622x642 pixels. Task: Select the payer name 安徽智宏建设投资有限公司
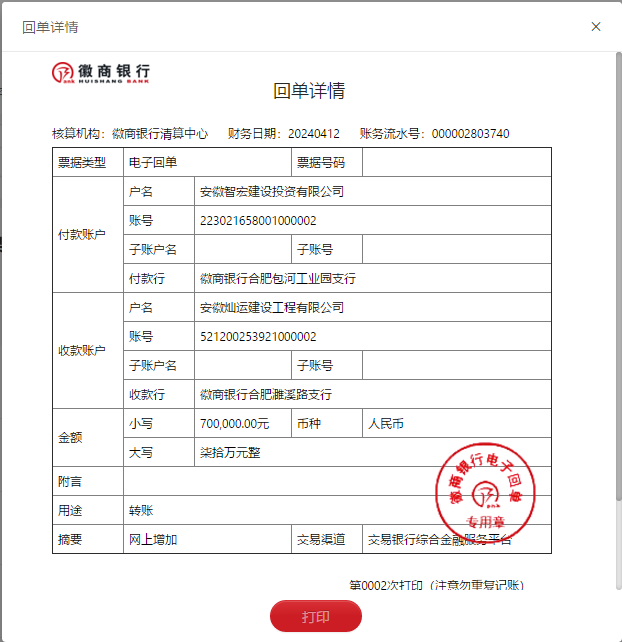tap(271, 191)
